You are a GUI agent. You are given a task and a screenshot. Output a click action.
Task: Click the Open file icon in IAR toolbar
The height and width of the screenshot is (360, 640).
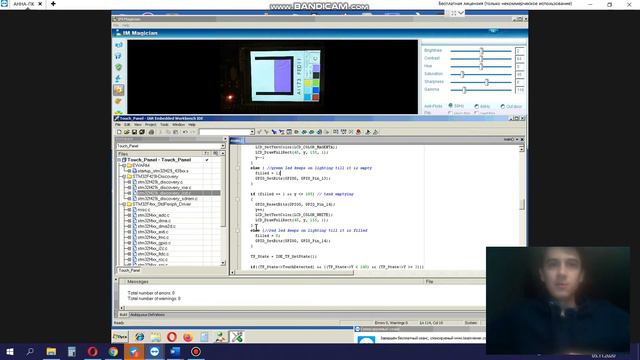[x=127, y=132]
